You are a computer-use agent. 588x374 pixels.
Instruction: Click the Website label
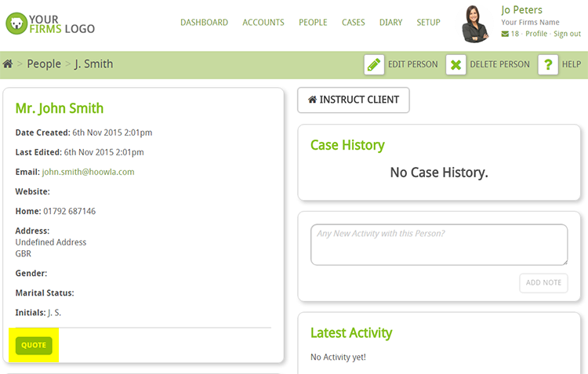(33, 191)
